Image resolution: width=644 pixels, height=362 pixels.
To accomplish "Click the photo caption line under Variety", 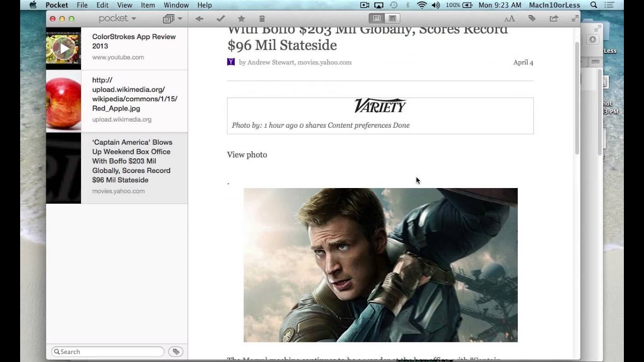I will 320,125.
